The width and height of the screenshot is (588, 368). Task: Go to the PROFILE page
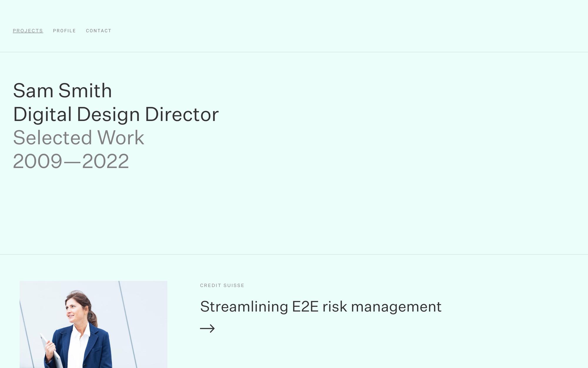64,31
